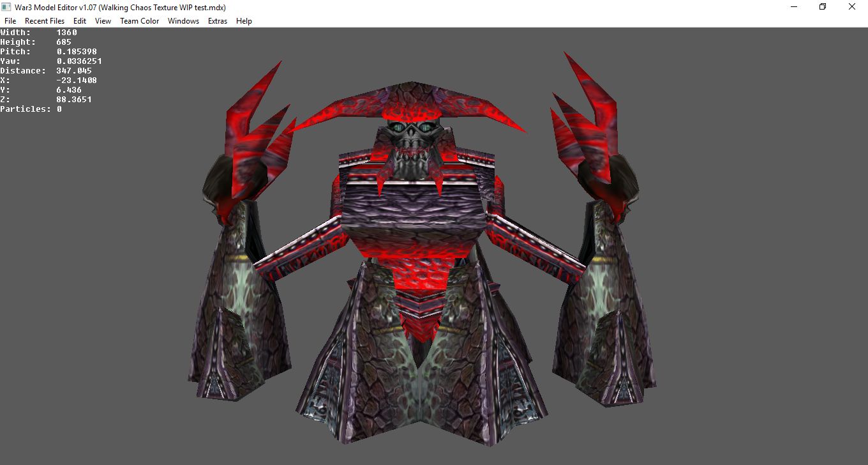
Task: Minimize the War3 Model Editor window
Action: [793, 7]
